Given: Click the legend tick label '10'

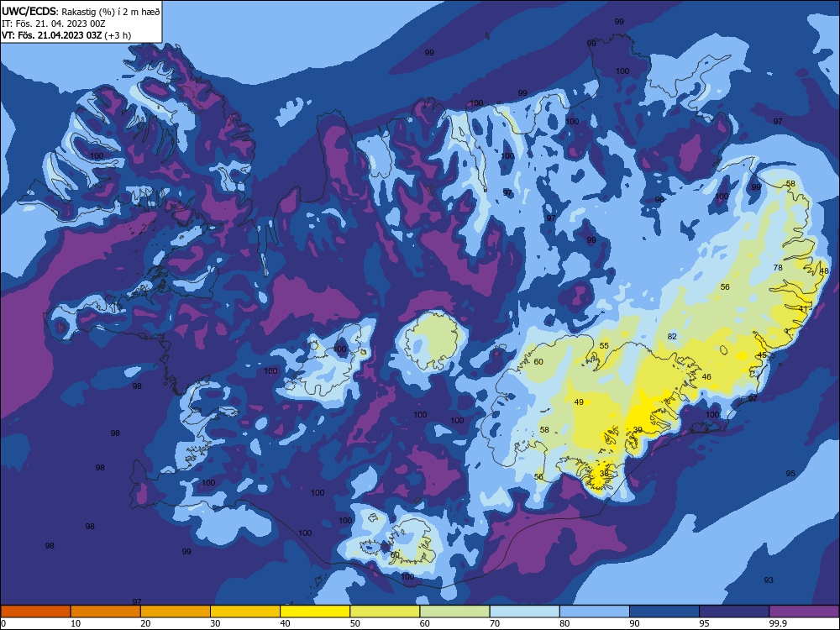Looking at the screenshot, I should tap(76, 623).
